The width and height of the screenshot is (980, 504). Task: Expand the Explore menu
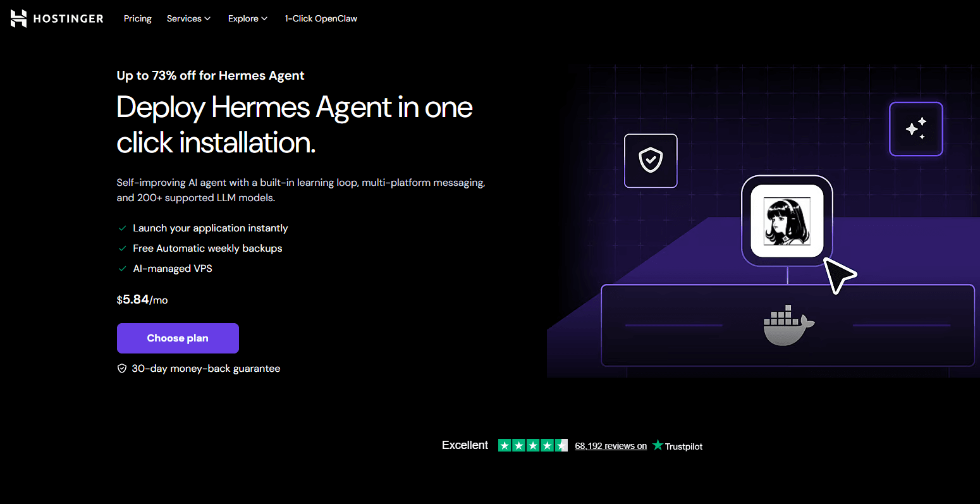[248, 18]
